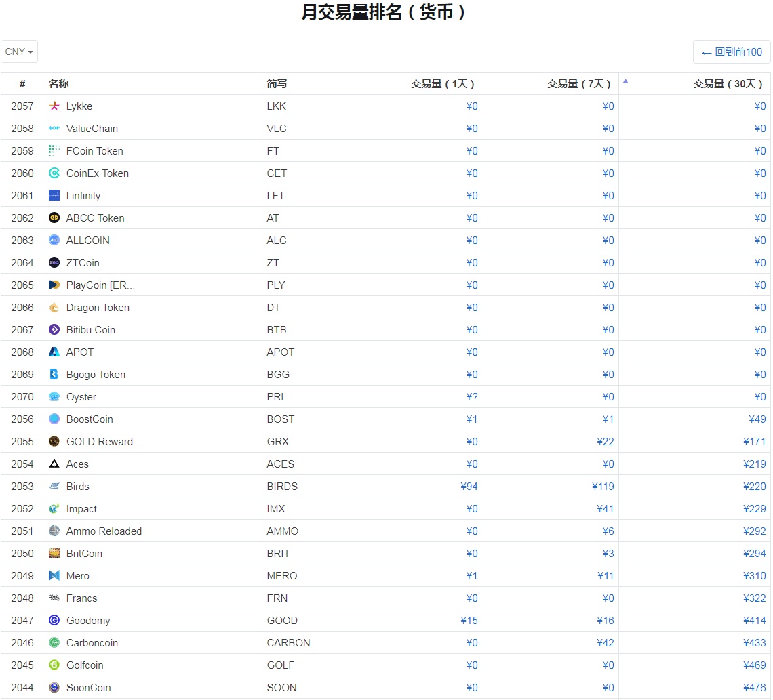The width and height of the screenshot is (773, 700).
Task: Click GOLD Reward 7-day volume ¥22
Action: coord(606,442)
